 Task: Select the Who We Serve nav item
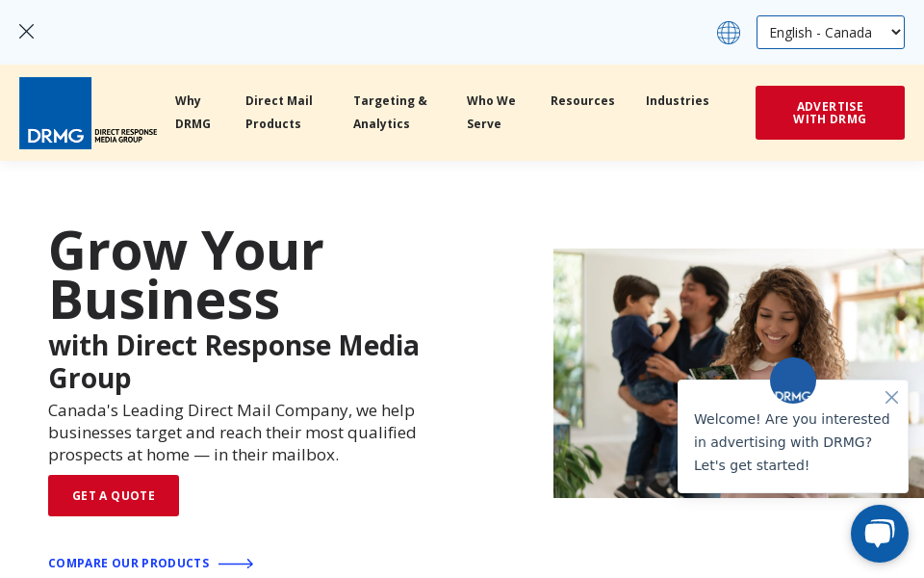pos(491,112)
